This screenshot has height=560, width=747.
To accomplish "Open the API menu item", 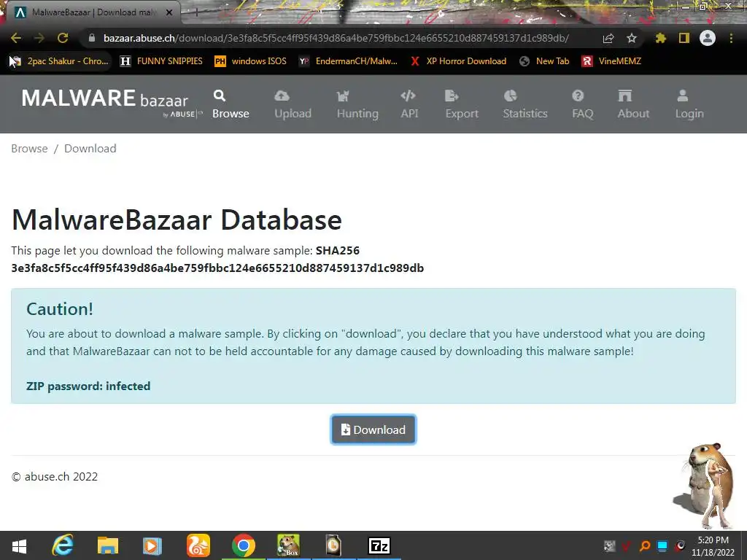I will tap(409, 104).
